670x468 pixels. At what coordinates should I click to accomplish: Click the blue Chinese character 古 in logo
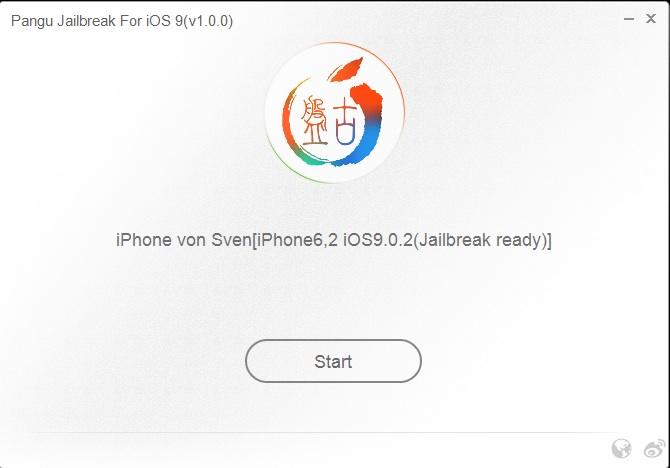[x=345, y=121]
